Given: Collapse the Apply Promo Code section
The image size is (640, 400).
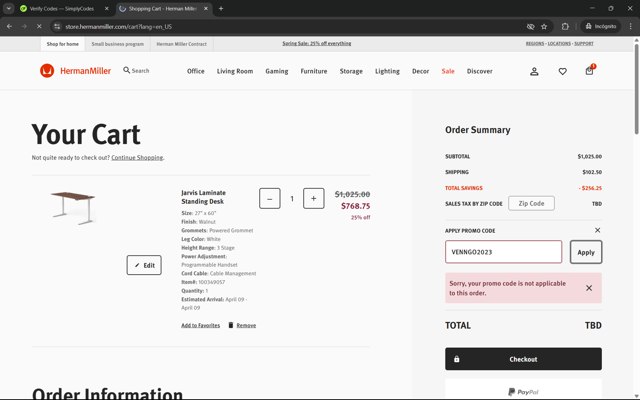Looking at the screenshot, I should click(x=598, y=230).
